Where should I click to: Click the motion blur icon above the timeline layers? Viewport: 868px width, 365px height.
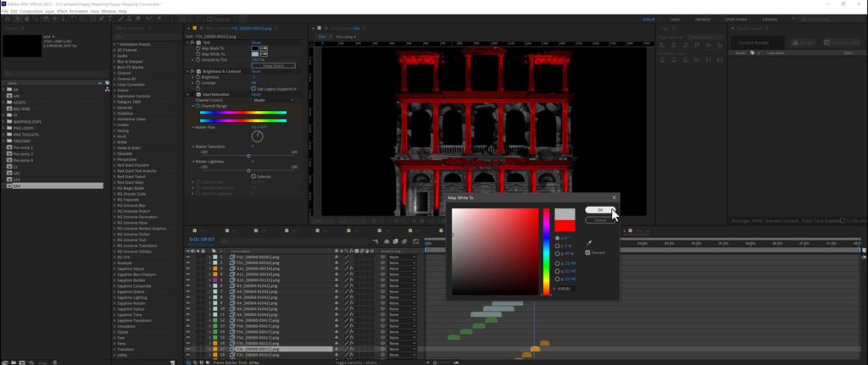tap(404, 241)
